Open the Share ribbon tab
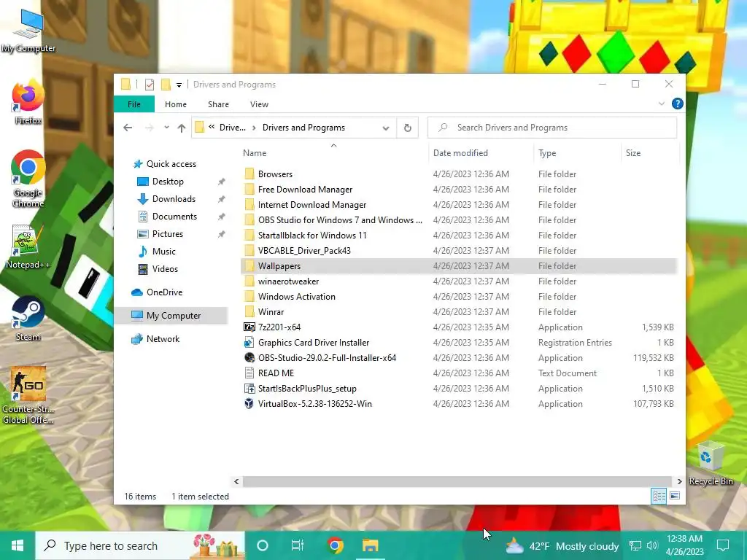This screenshot has width=747, height=560. [x=218, y=104]
